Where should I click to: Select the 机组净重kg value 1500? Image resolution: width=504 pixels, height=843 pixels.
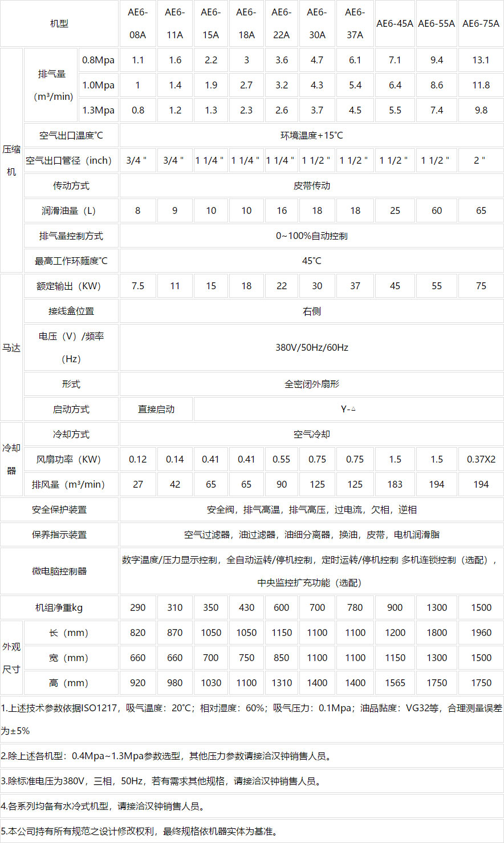(x=481, y=607)
